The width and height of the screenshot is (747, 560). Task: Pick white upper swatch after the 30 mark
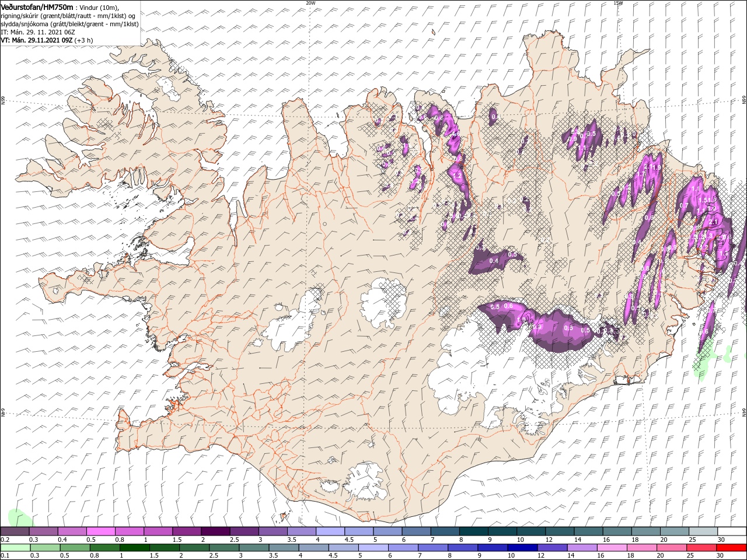tap(731, 531)
